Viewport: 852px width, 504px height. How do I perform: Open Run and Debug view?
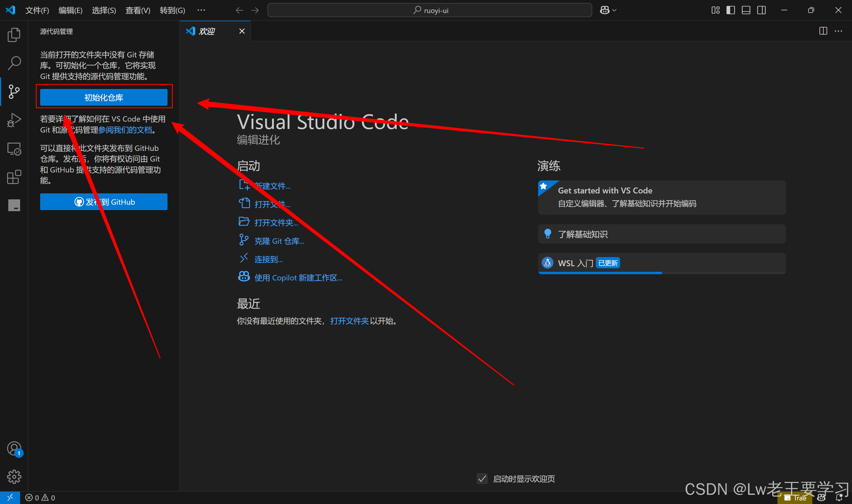14,120
